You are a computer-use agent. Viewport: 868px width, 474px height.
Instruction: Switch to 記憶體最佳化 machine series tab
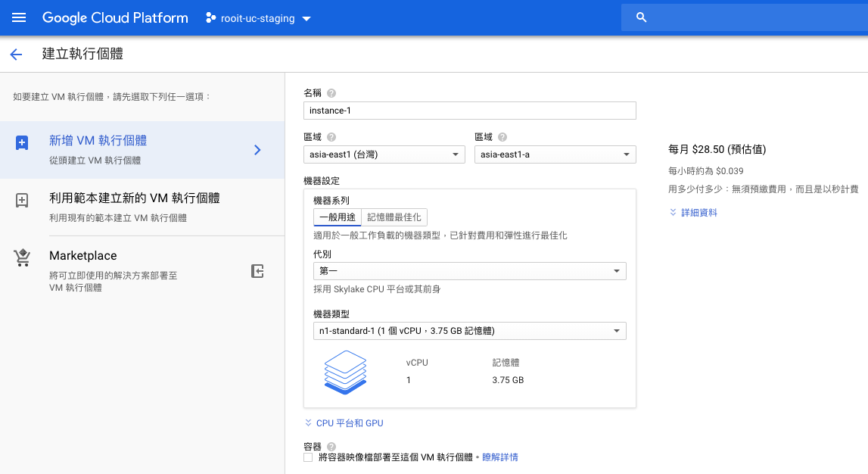[x=394, y=217]
